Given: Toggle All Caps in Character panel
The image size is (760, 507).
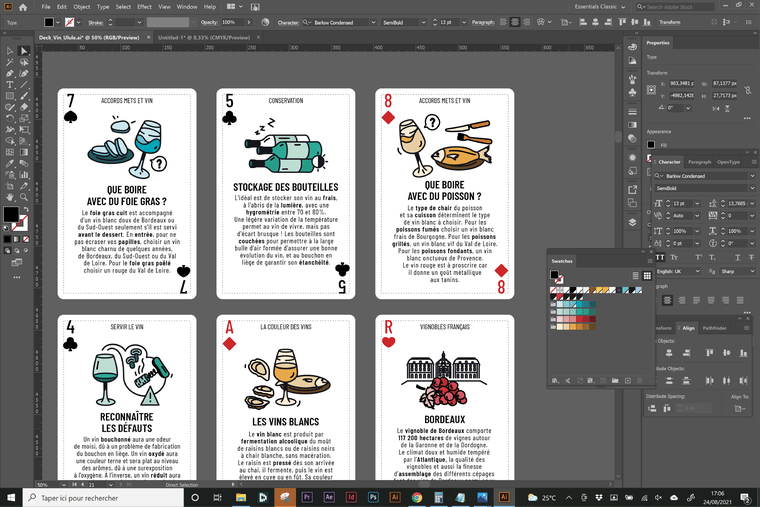Looking at the screenshot, I should click(x=660, y=257).
